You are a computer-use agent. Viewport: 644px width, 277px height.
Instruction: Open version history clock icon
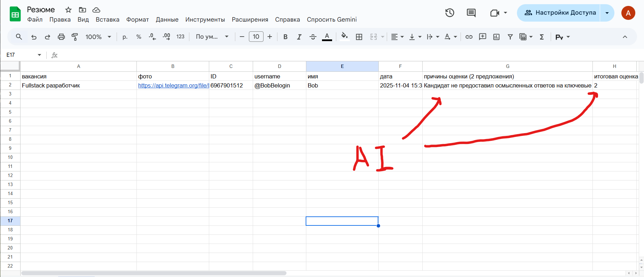click(449, 13)
